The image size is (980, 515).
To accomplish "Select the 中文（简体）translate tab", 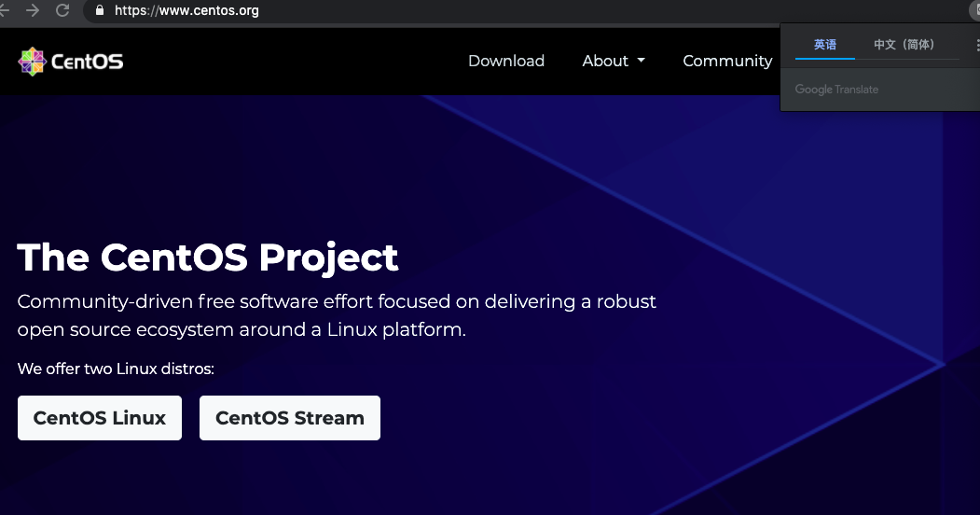I will coord(904,45).
